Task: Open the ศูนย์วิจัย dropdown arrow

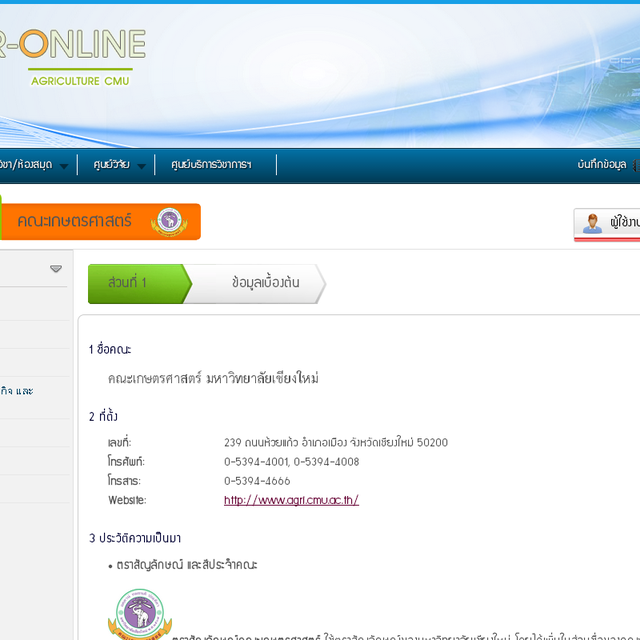Action: 141,166
